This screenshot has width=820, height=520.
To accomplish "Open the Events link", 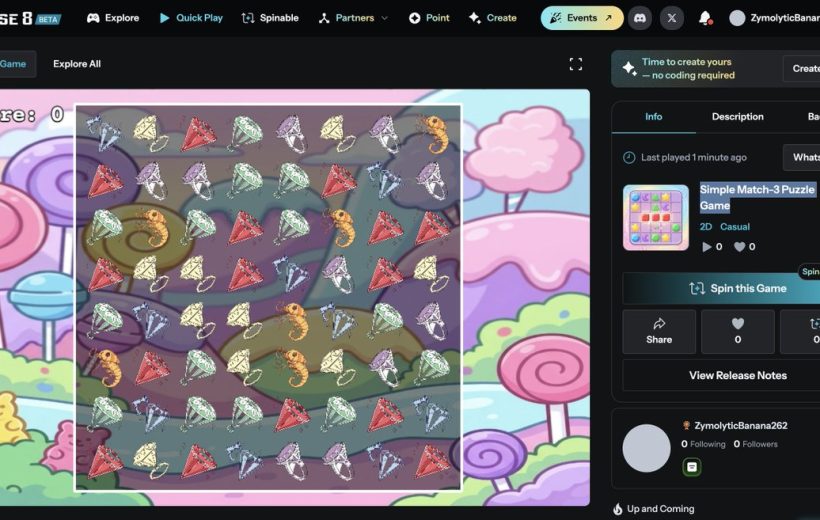I will click(x=582, y=18).
